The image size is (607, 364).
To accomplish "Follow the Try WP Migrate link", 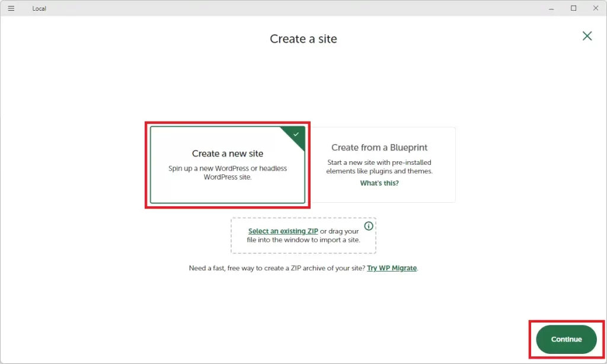I will click(392, 268).
